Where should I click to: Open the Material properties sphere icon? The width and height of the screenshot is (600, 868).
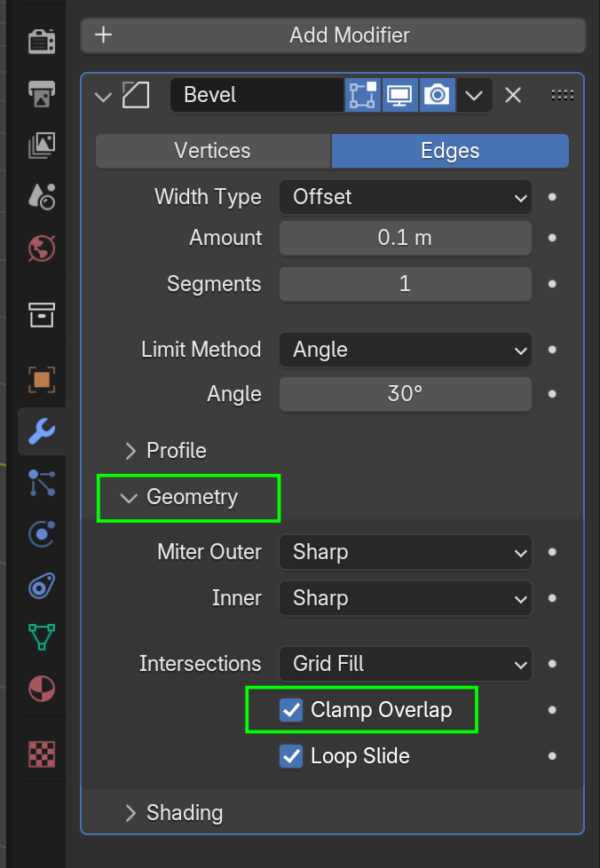coord(41,689)
